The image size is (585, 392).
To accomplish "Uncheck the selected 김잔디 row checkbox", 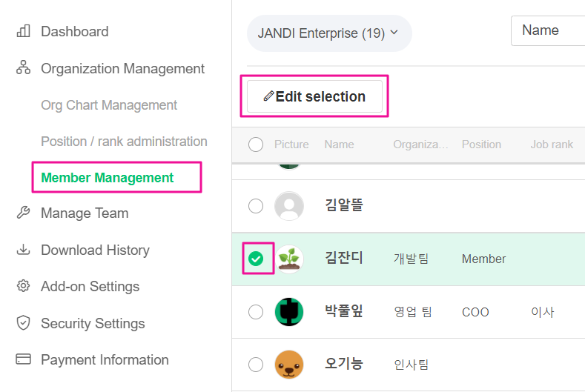I will (256, 259).
